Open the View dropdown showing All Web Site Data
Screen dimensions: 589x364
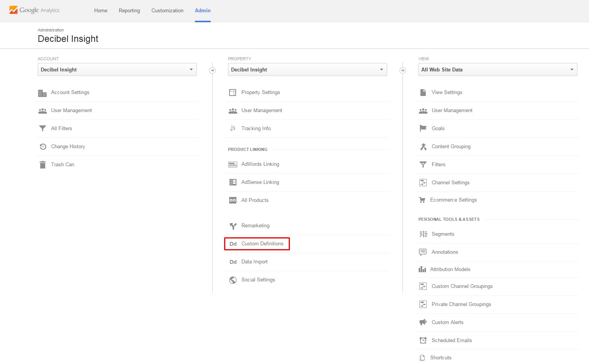click(498, 69)
